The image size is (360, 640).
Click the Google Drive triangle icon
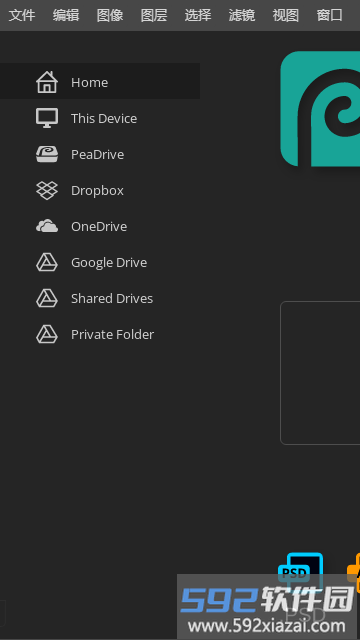47,262
